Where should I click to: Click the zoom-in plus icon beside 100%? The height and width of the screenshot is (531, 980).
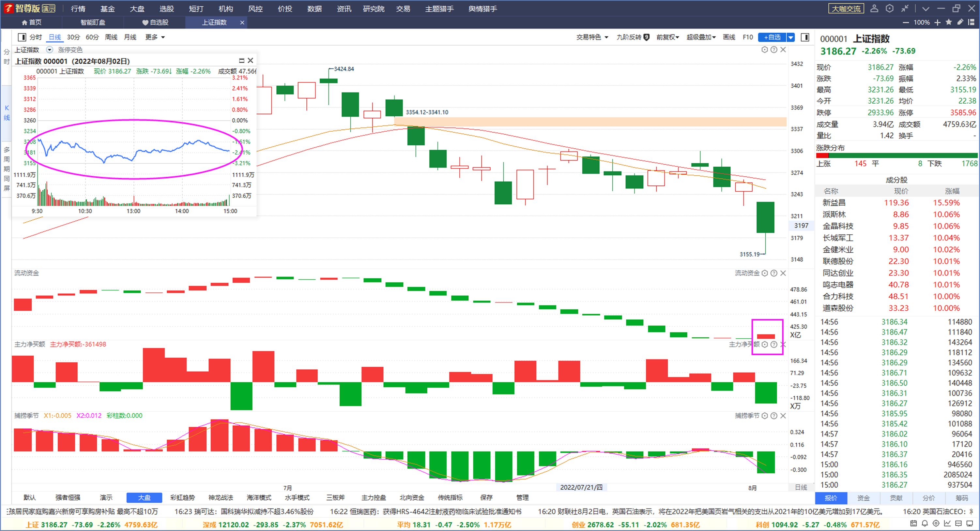(937, 22)
